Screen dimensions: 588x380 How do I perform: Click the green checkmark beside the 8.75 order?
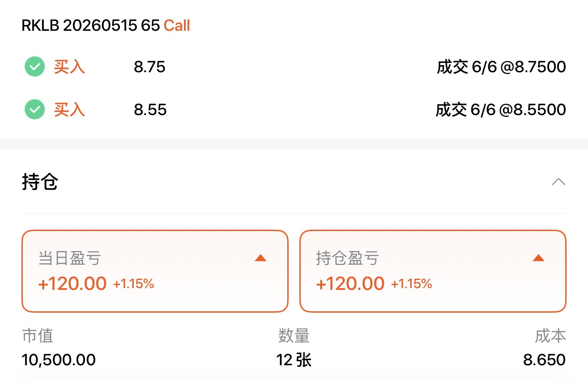pyautogui.click(x=35, y=67)
